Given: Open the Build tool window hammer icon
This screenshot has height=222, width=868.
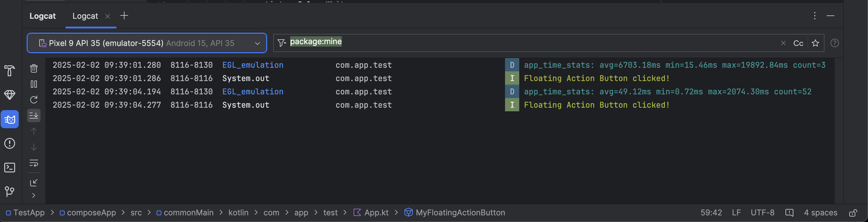Looking at the screenshot, I should (9, 70).
